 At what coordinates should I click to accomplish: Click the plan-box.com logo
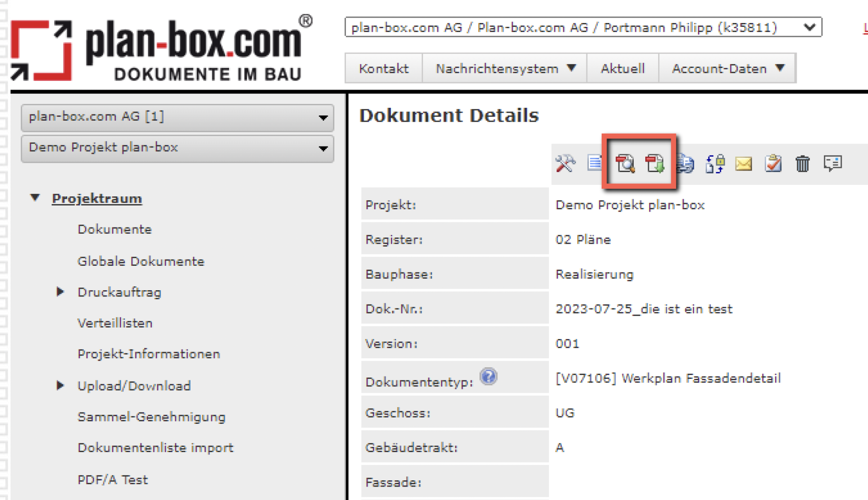click(x=162, y=48)
